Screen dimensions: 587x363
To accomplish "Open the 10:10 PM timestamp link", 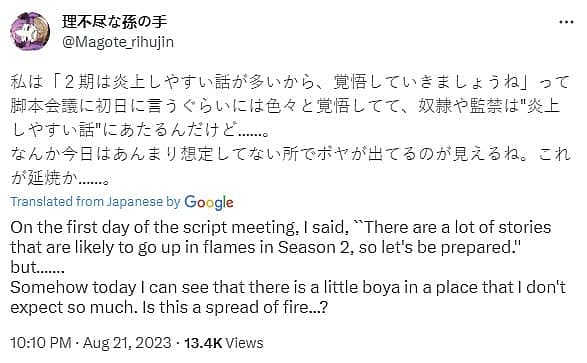I will tap(41, 343).
